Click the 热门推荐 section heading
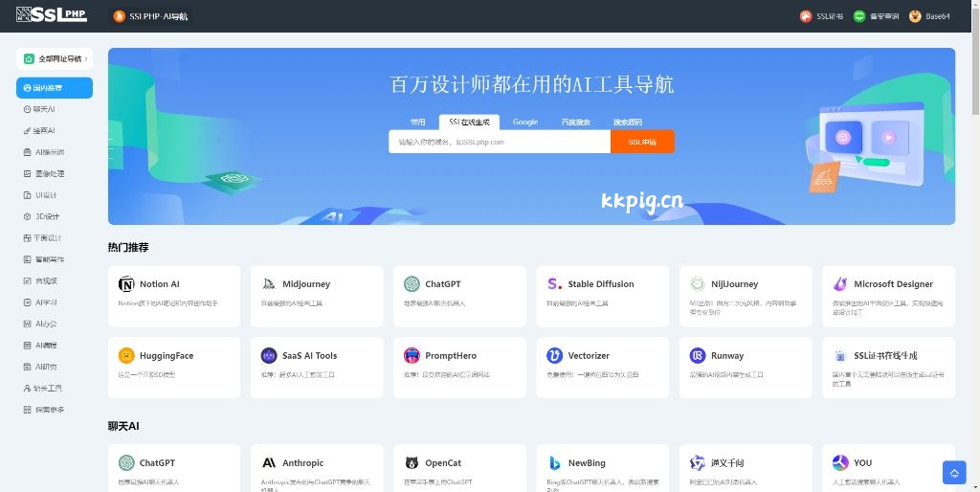The image size is (980, 492). tap(128, 248)
